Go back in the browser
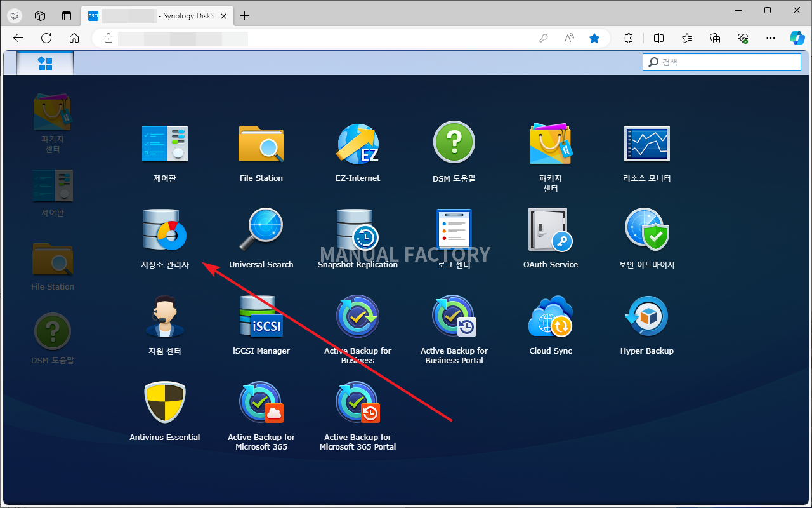812x508 pixels. (18, 38)
